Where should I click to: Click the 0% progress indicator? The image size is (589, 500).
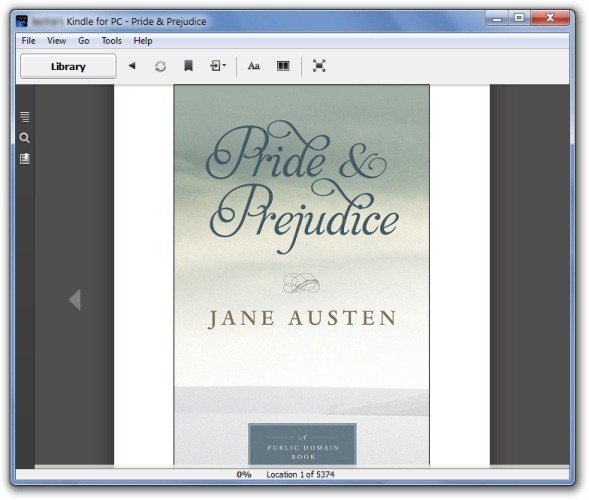point(244,475)
